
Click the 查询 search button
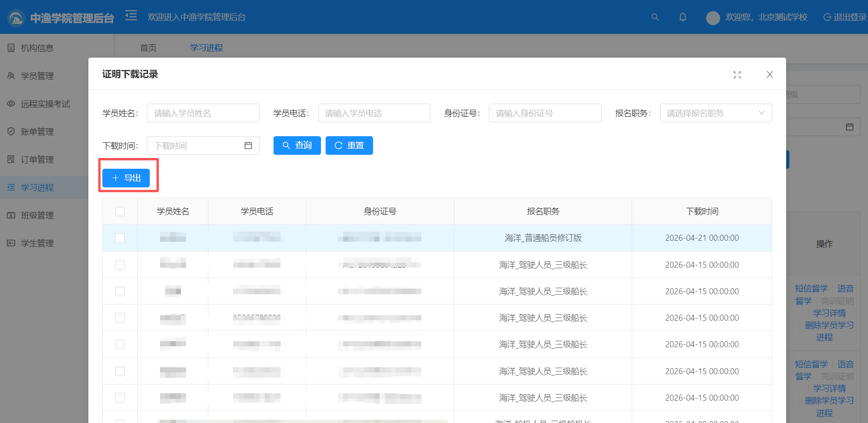(x=297, y=145)
